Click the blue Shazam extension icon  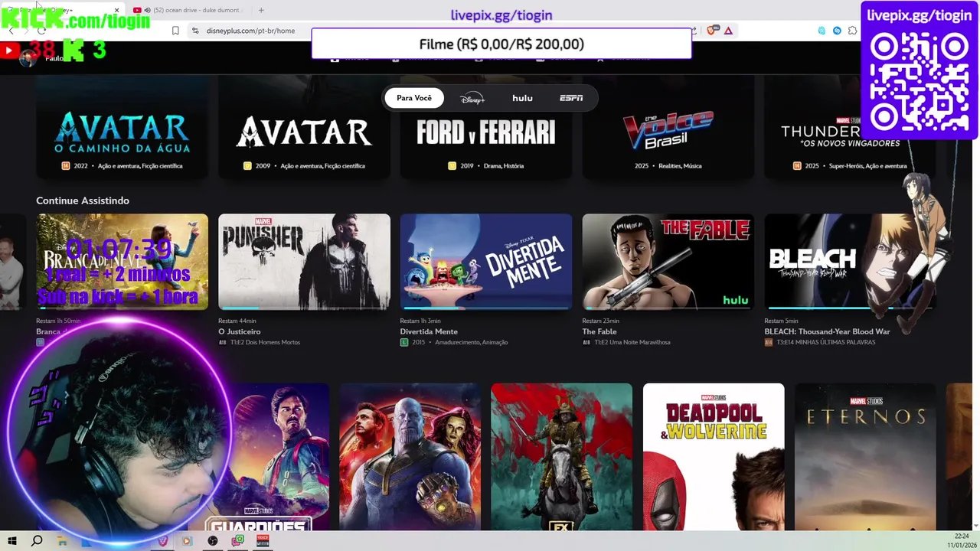(x=837, y=31)
